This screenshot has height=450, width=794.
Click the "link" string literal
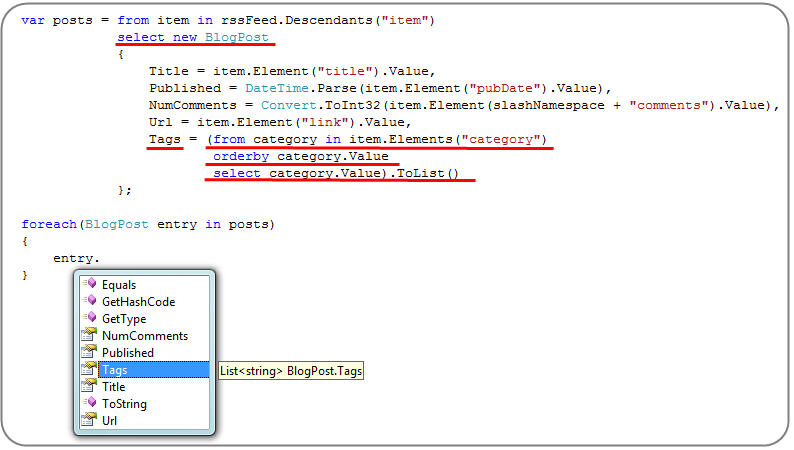(x=325, y=122)
